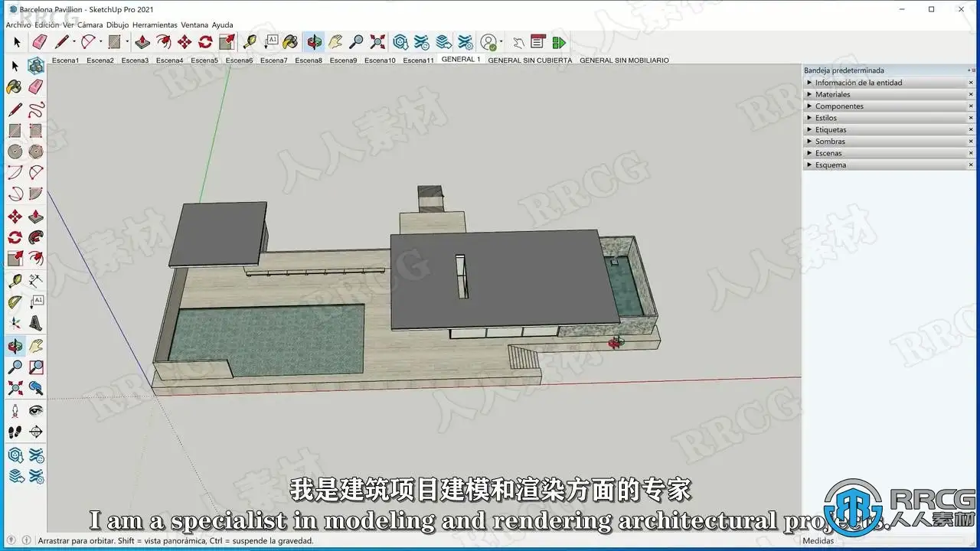Select the Protractor tool
This screenshot has height=551, width=980.
click(15, 302)
